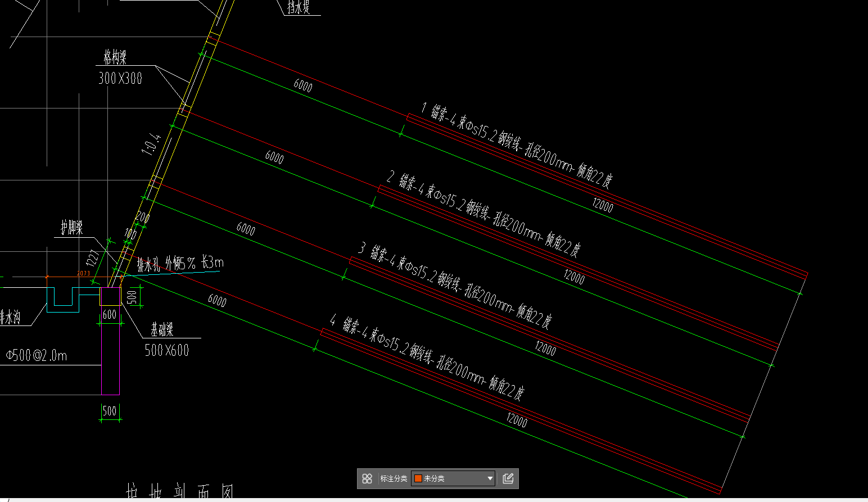
Task: Select the 1:0.4 slope ratio text
Action: [x=151, y=144]
